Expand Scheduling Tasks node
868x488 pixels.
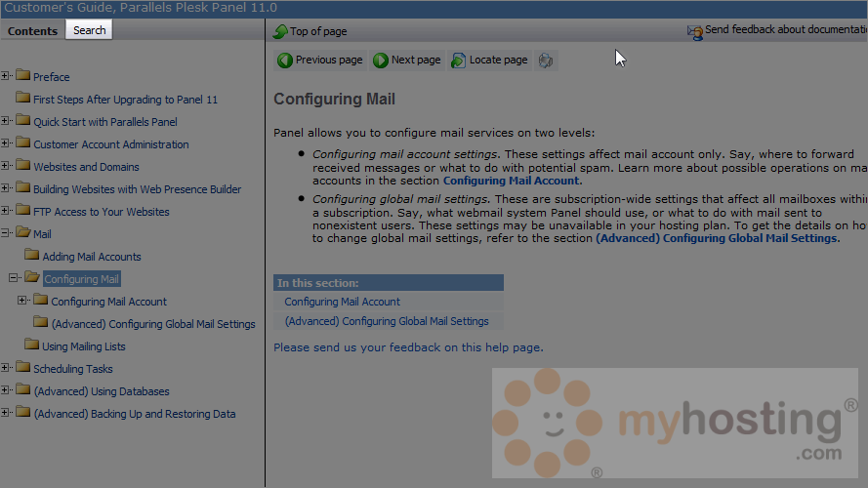pos(5,367)
